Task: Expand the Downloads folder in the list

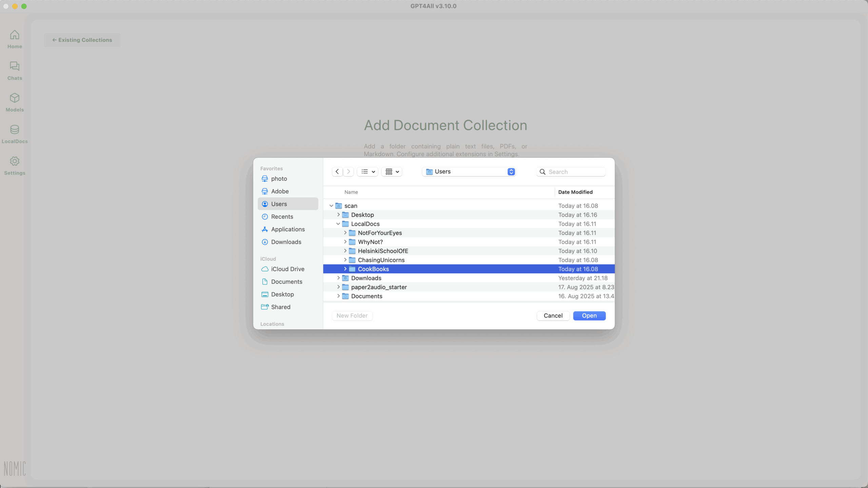Action: pyautogui.click(x=338, y=278)
